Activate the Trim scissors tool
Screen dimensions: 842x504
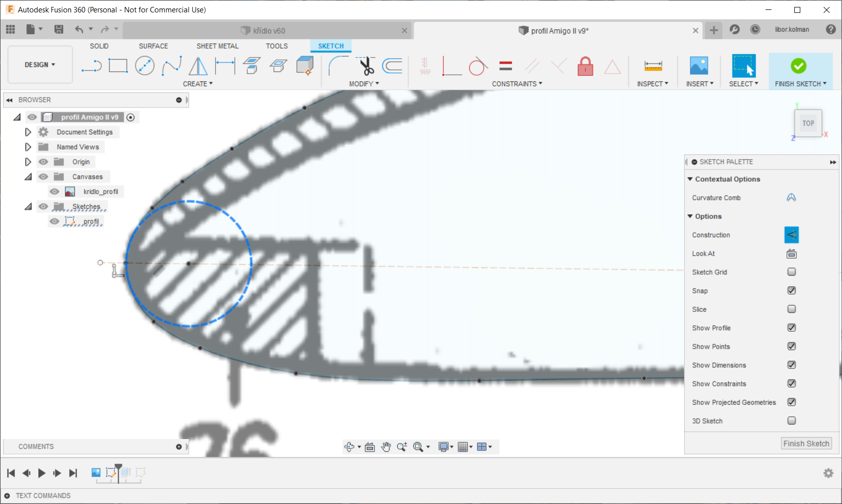pos(366,66)
